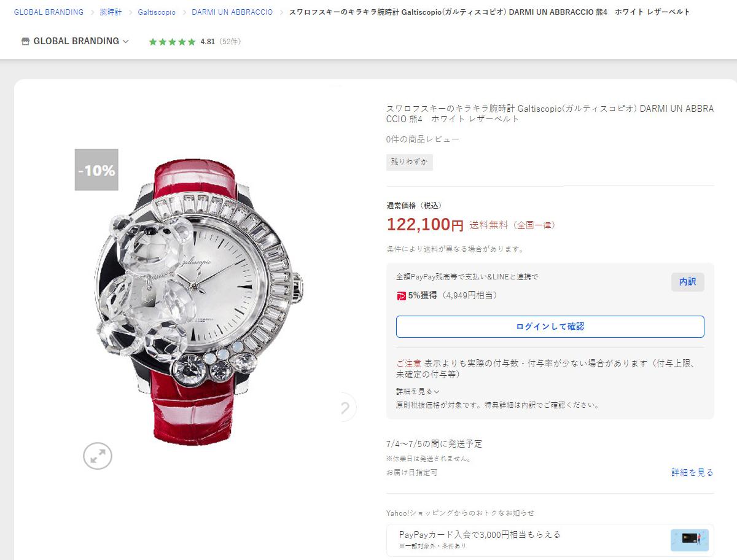Open the PayPayカード入会 promotion banner
The image size is (737, 560).
[x=550, y=540]
